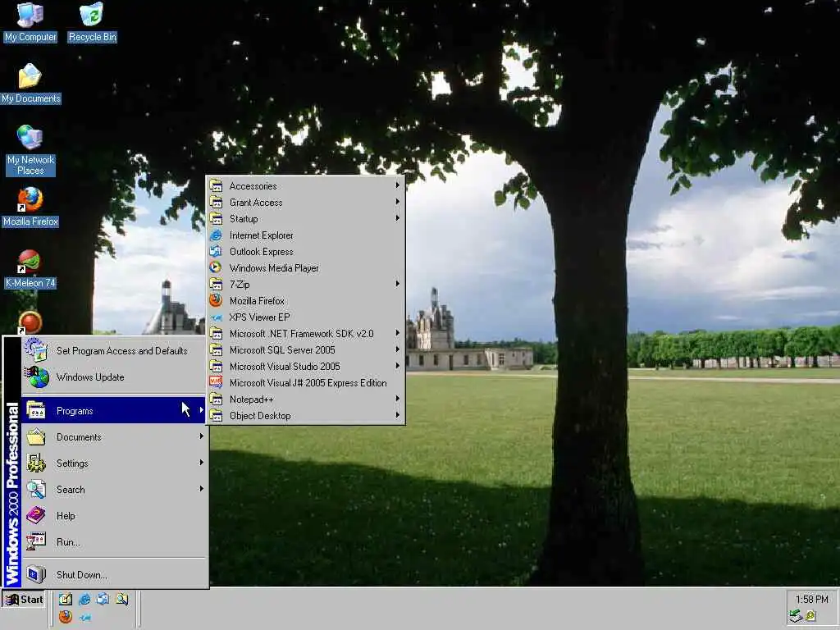Expand Microsoft SQL Server 2005 submenu arrow
The width and height of the screenshot is (840, 630).
click(x=398, y=349)
